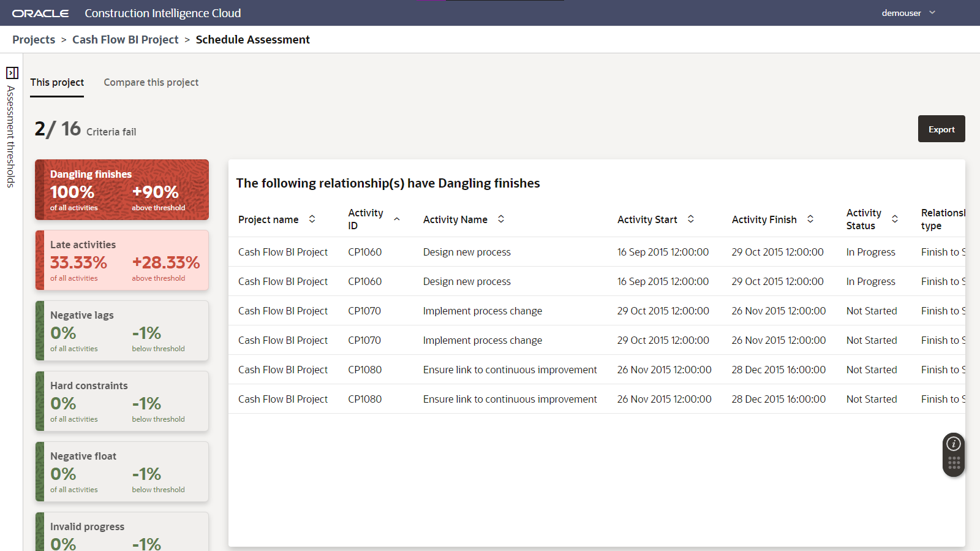Click the 2/16 Criteria fail summary

pyautogui.click(x=85, y=129)
